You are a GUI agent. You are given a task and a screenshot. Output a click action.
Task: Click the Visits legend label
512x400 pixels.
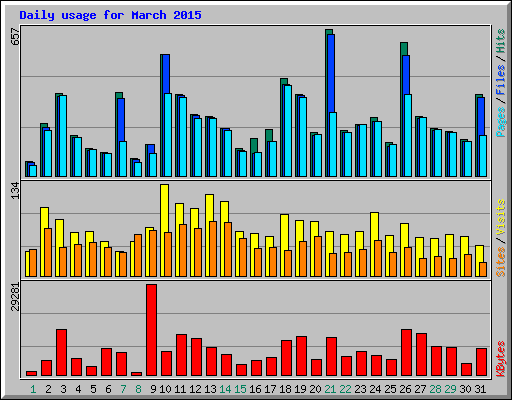(500, 217)
